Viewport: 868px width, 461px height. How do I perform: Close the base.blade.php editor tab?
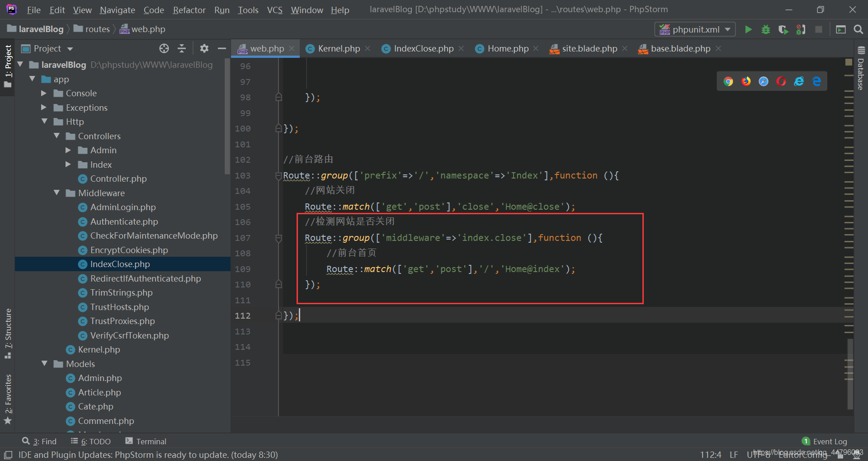pyautogui.click(x=718, y=48)
